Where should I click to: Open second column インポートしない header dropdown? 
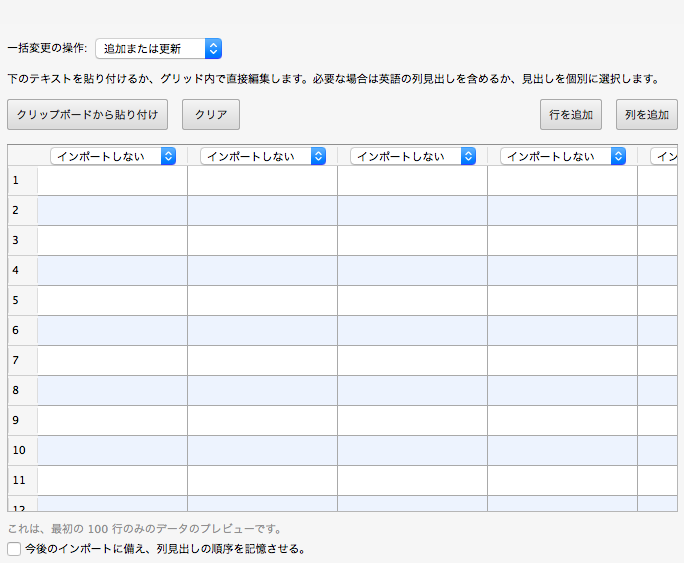pos(263,156)
